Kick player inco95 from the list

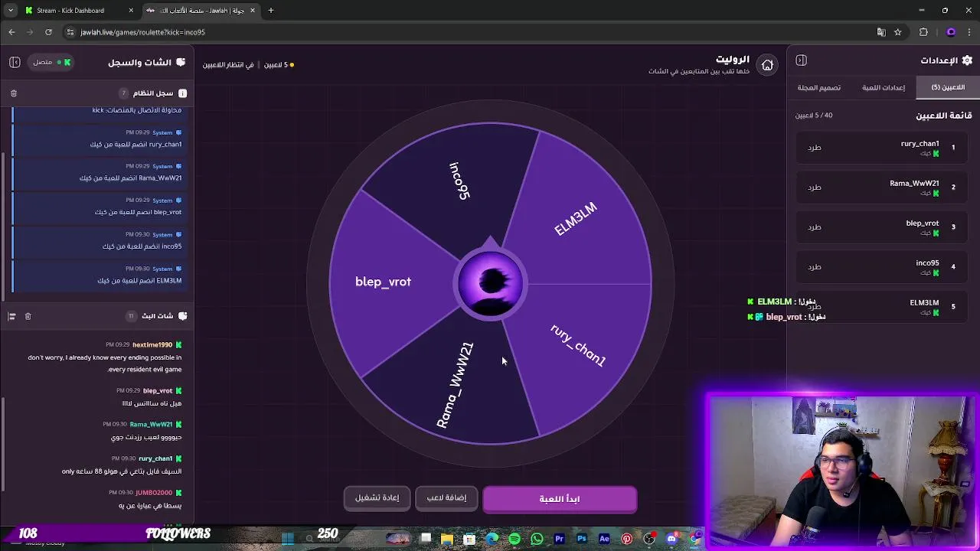815,266
